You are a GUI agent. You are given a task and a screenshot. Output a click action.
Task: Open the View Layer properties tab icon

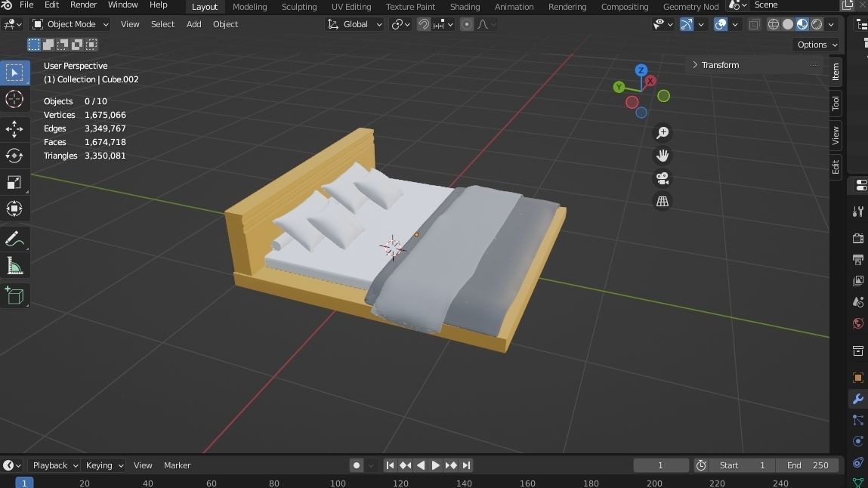tap(858, 281)
